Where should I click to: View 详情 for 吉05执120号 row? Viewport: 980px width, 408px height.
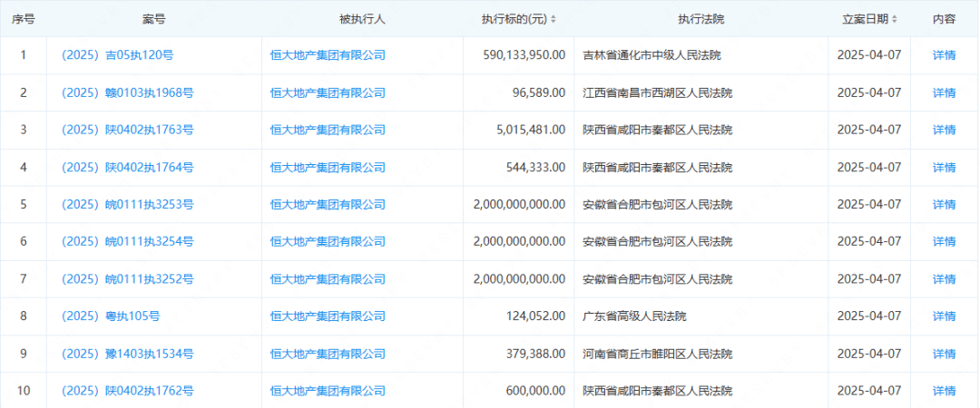point(944,55)
